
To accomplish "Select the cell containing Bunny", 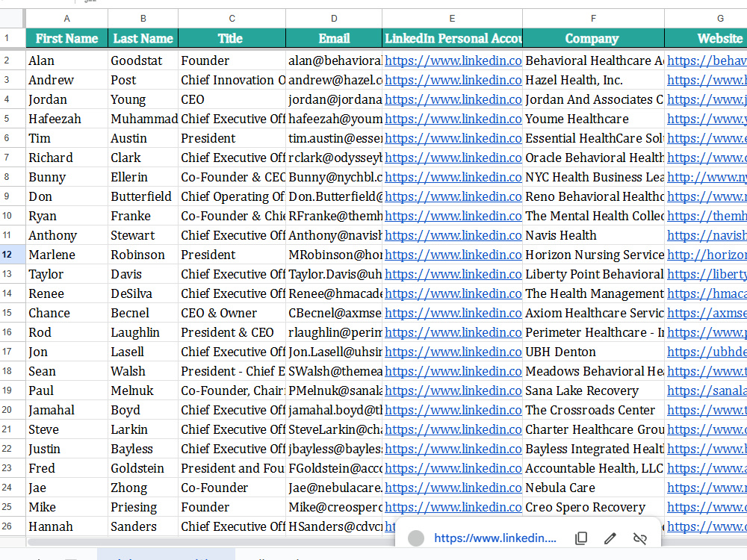I will click(x=66, y=177).
